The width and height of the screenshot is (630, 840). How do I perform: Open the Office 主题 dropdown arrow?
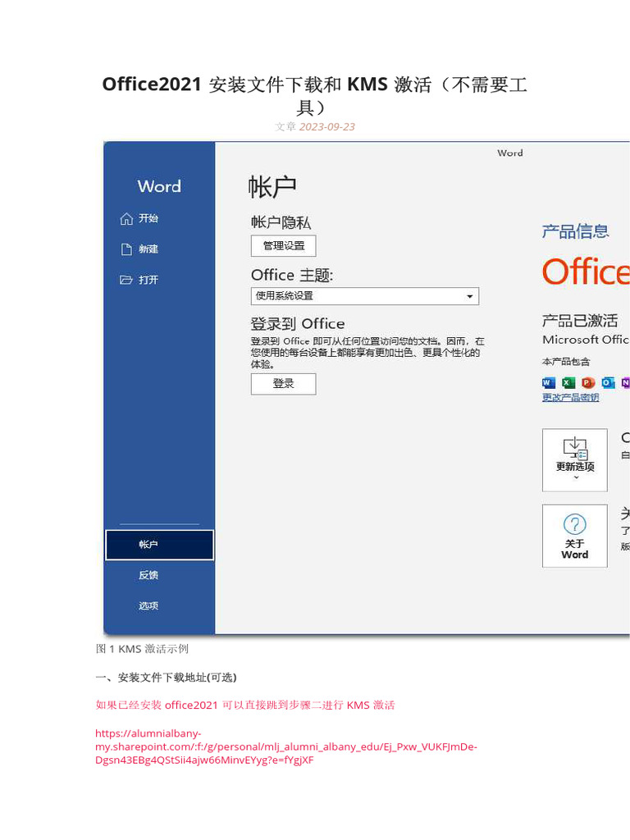point(470,296)
